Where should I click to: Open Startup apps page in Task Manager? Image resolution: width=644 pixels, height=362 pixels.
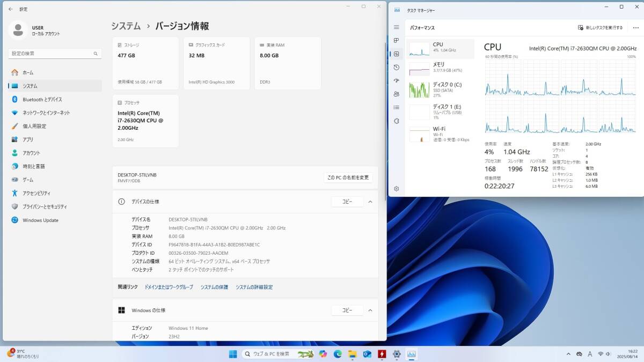point(397,80)
